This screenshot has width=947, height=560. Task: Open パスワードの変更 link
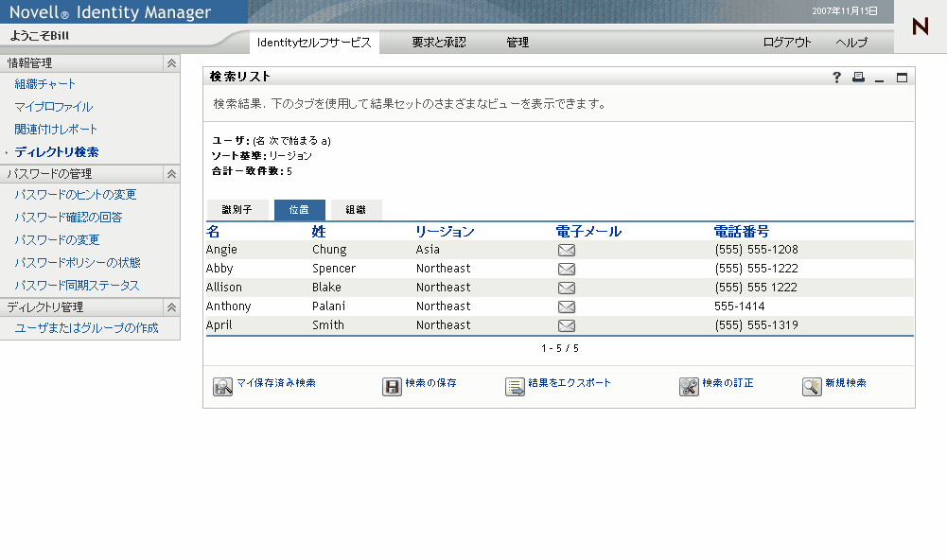click(58, 240)
